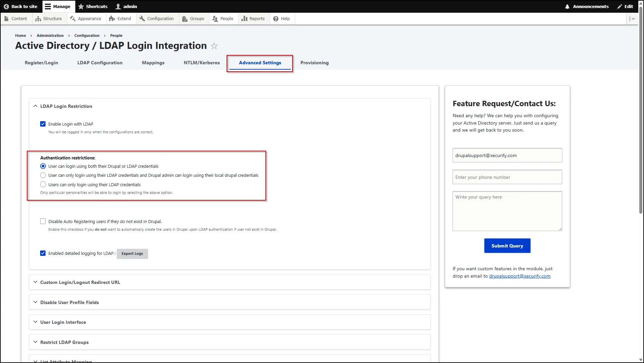Click the phone number input field
This screenshot has width=644, height=363.
tap(507, 177)
